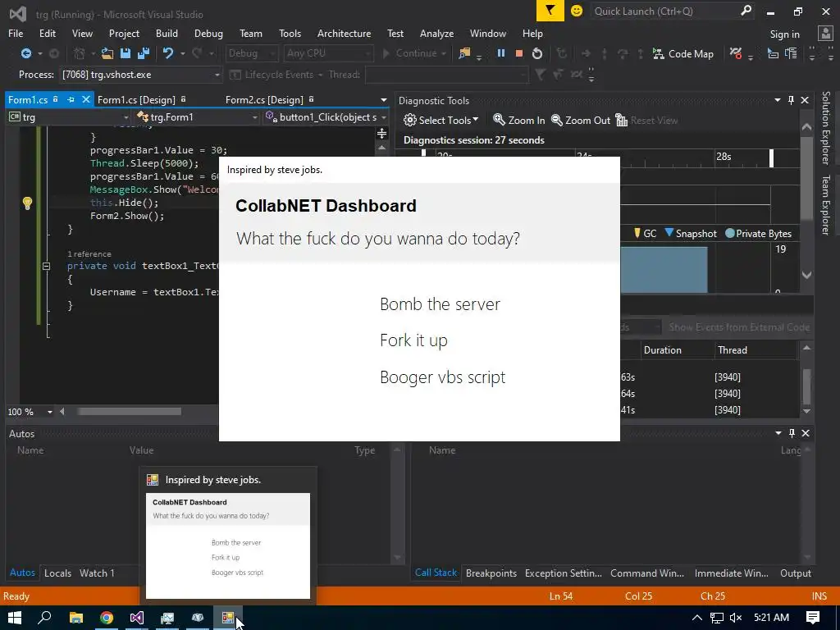The width and height of the screenshot is (840, 630).
Task: Open the Select Tools dropdown
Action: pos(441,120)
